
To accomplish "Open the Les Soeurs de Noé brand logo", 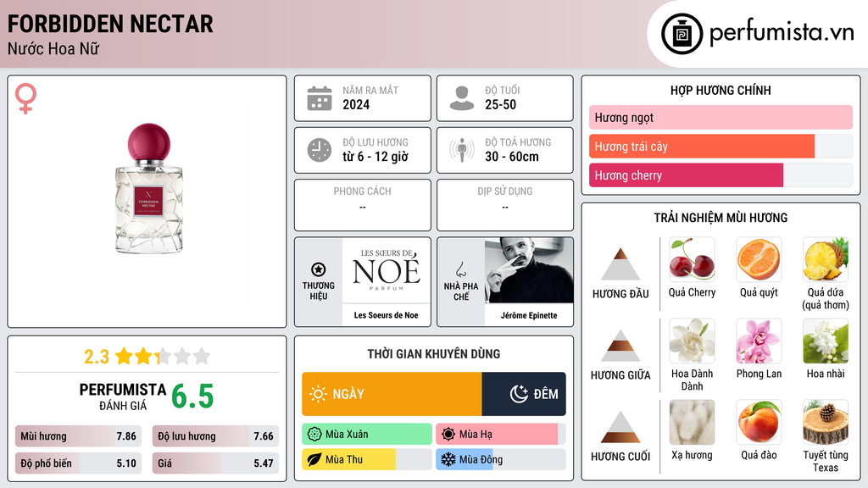I will [387, 270].
